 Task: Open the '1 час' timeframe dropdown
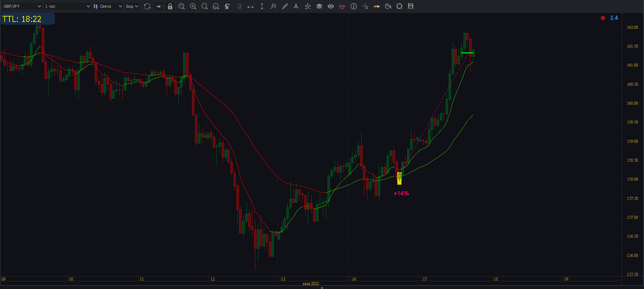pos(67,6)
